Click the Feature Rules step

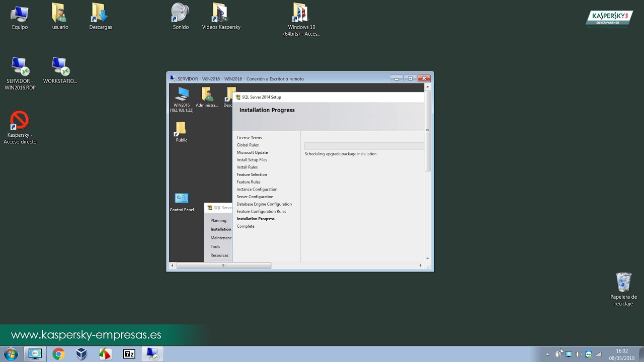[x=248, y=182]
